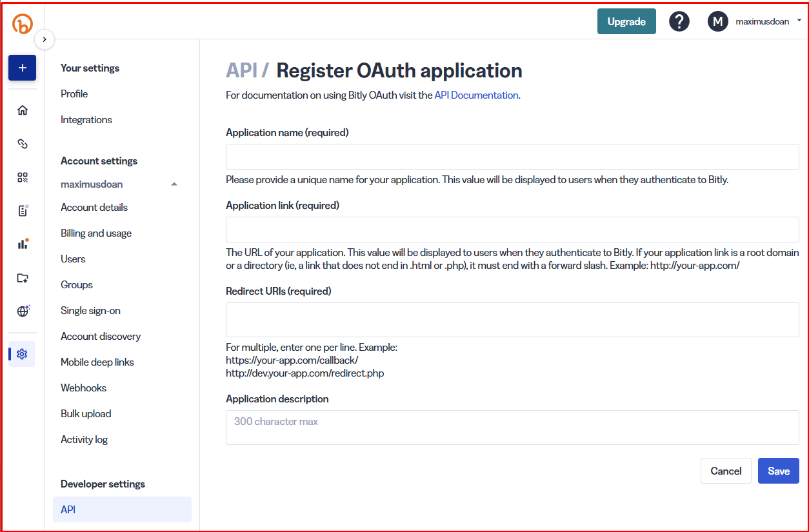Open Profile settings

coord(74,94)
